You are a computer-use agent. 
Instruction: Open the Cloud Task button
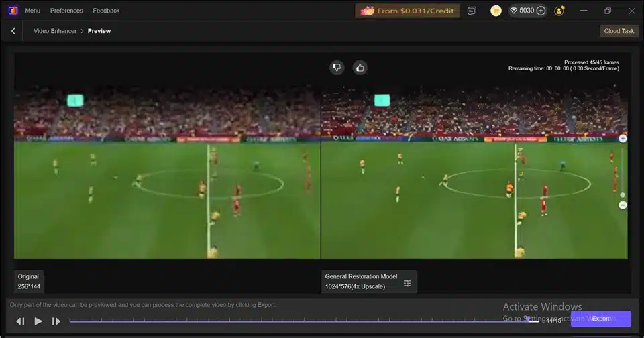619,31
